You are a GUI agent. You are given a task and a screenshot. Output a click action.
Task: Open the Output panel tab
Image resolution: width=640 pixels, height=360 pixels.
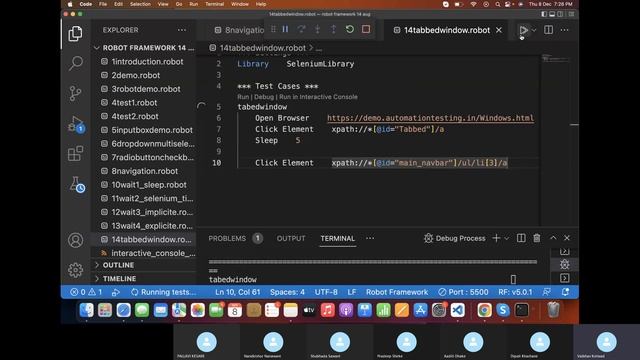(291, 238)
